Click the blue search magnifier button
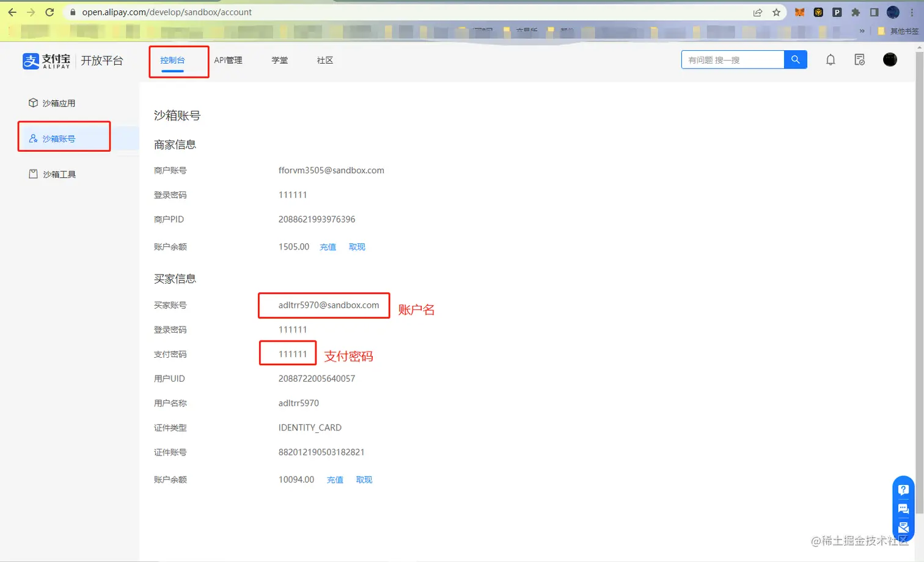Image resolution: width=924 pixels, height=562 pixels. pos(796,59)
